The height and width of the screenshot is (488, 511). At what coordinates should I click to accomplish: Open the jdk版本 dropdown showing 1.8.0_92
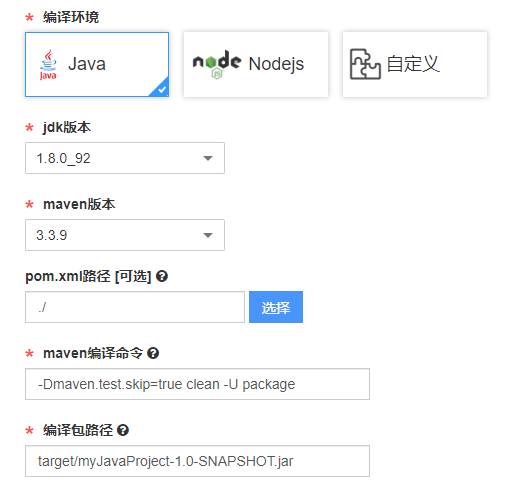[x=125, y=158]
